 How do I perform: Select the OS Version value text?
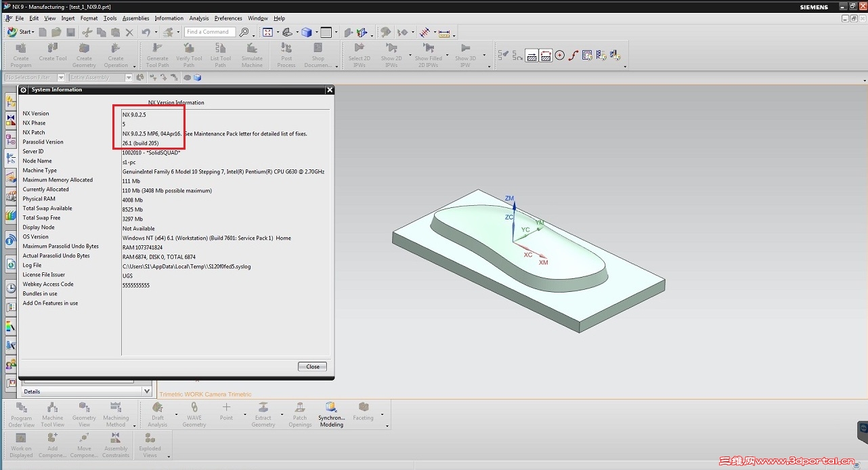coord(207,238)
